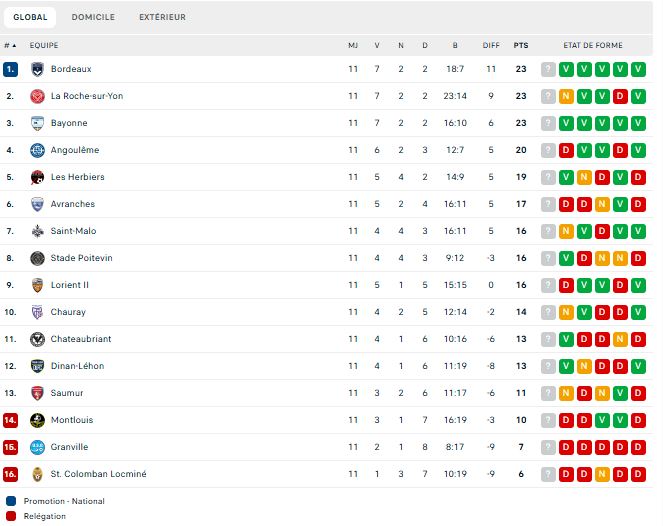
Task: Click the Bordeaux club crest icon
Action: pyautogui.click(x=37, y=69)
